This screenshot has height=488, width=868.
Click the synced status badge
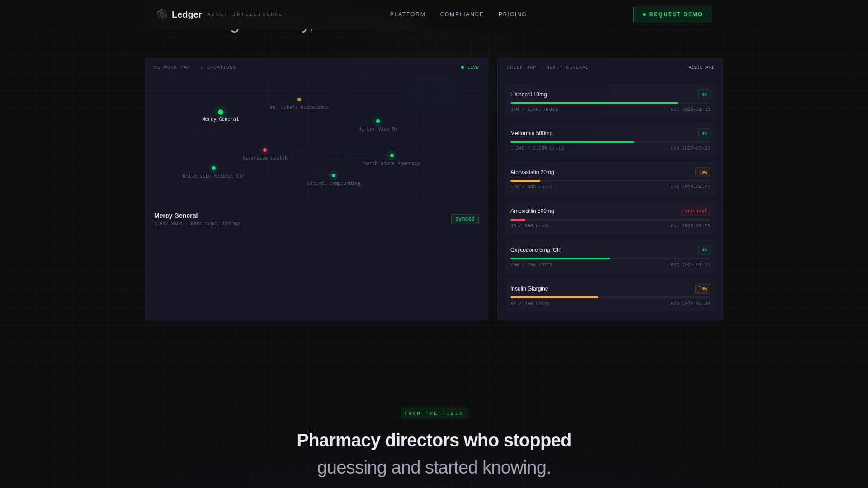pos(465,219)
